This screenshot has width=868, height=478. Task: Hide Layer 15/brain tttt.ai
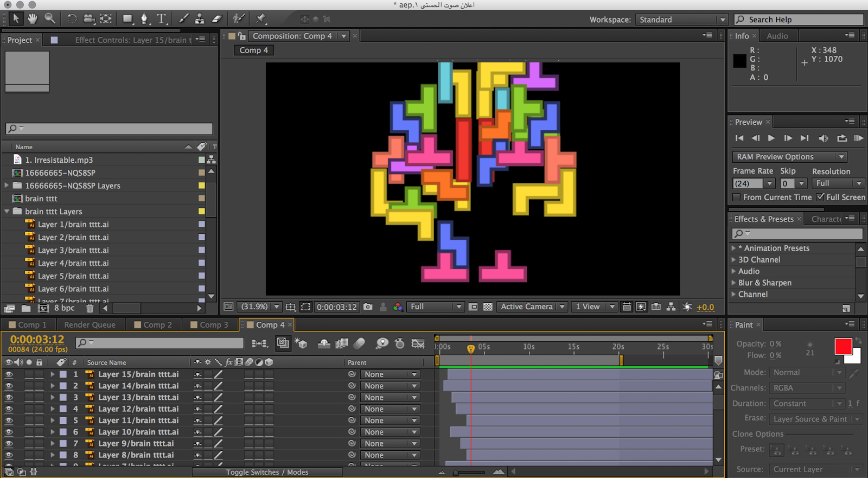click(9, 374)
